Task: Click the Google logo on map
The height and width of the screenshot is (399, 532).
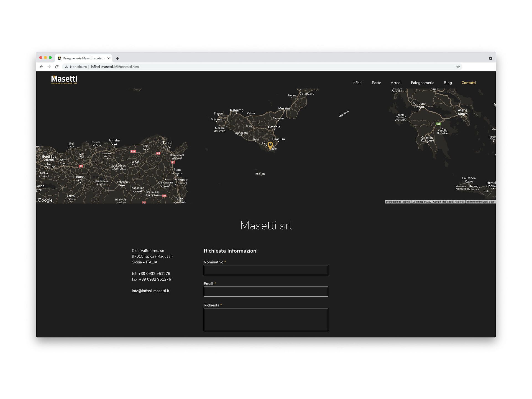Action: click(45, 200)
